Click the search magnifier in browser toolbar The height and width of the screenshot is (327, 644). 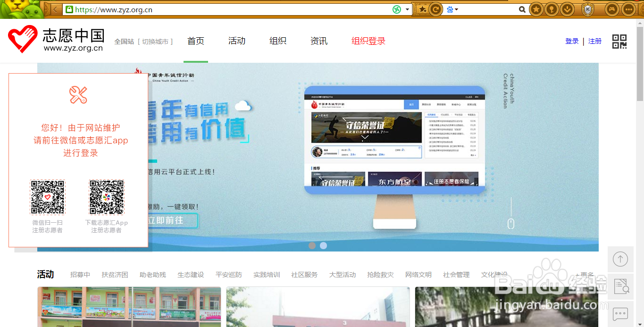tap(522, 9)
